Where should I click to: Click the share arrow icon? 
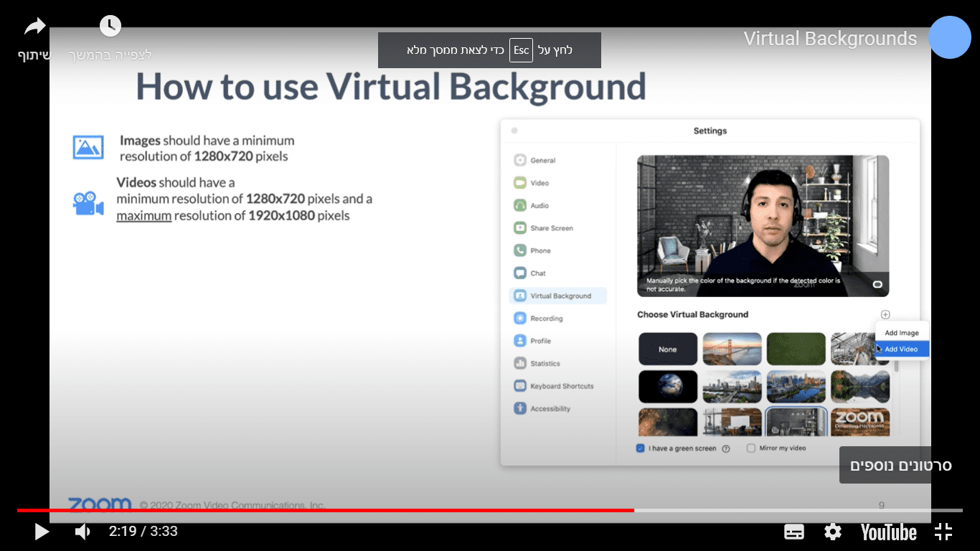coord(34,28)
